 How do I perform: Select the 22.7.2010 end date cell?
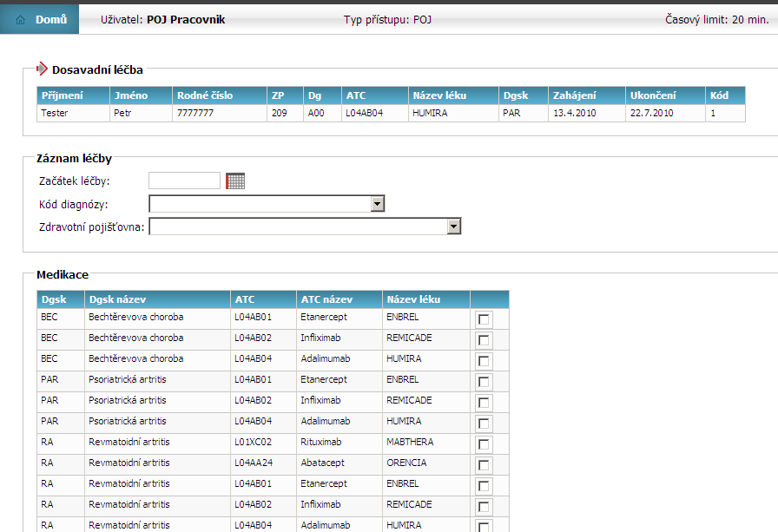point(665,113)
